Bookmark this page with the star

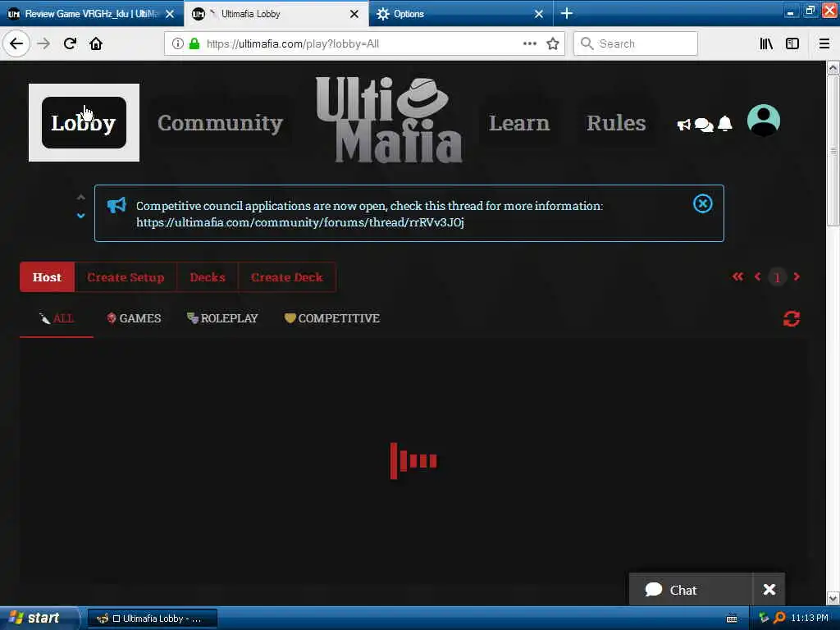tap(553, 43)
